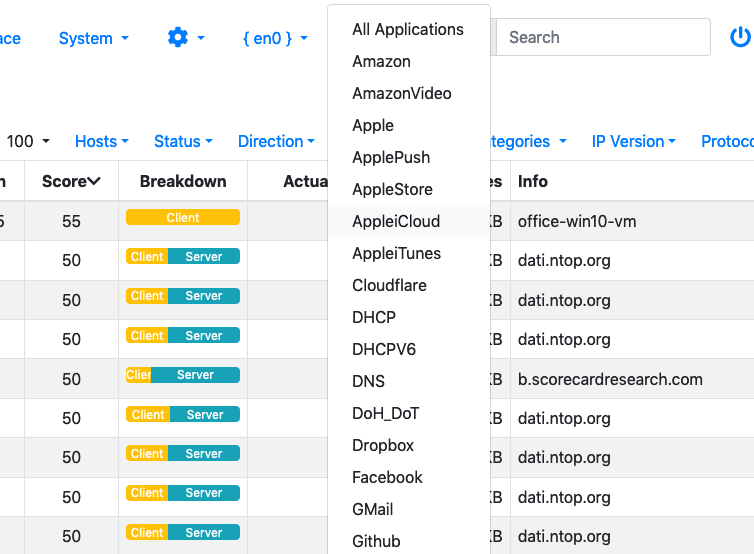Sort by Score column arrow
Viewport: 754px width, 554px height.
[x=94, y=181]
